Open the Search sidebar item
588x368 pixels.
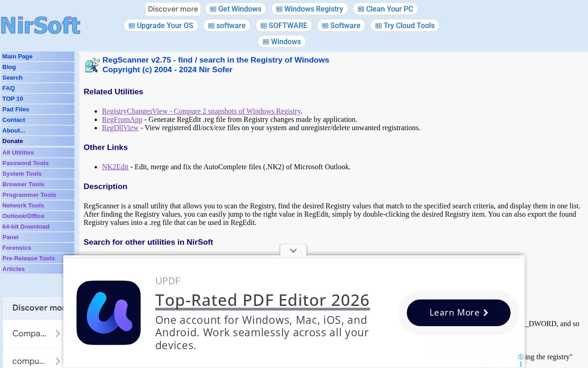point(38,78)
